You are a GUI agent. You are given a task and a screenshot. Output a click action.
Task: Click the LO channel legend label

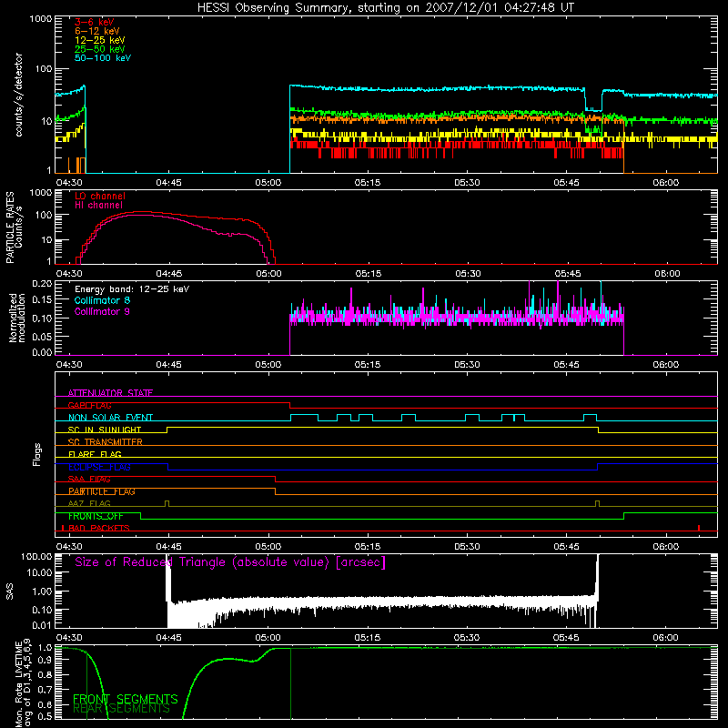point(100,196)
